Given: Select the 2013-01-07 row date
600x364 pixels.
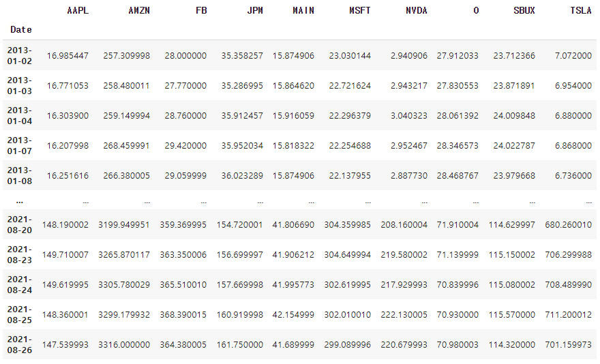Looking at the screenshot, I should 20,145.
